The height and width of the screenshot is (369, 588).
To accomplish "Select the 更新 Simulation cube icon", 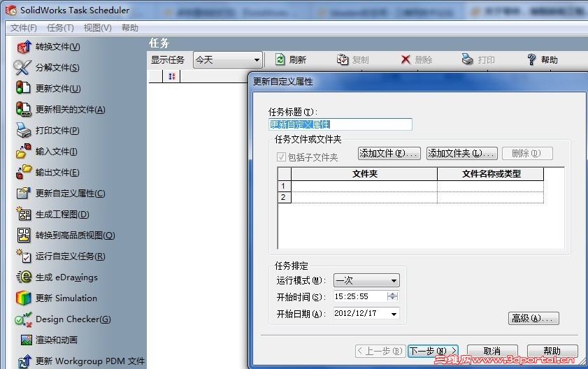I will pos(23,298).
